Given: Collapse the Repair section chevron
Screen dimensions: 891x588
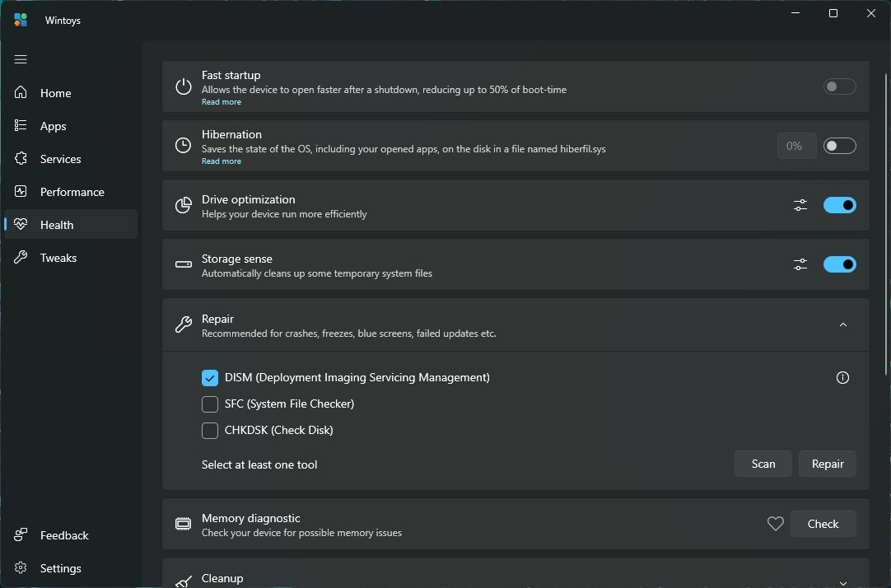Looking at the screenshot, I should (842, 324).
